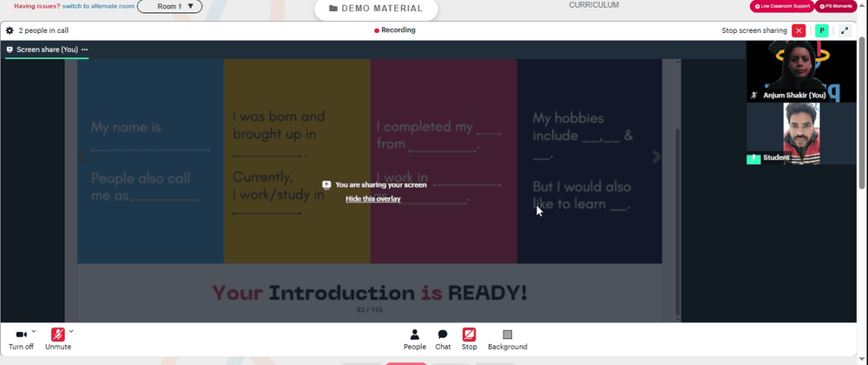Click 'My name is' text on blue card
Screen dimensions: 868x365
tap(126, 128)
